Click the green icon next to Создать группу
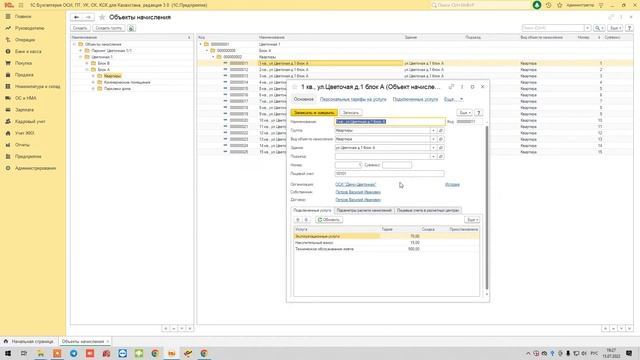Screen dimensions: 640x360 point(131,28)
